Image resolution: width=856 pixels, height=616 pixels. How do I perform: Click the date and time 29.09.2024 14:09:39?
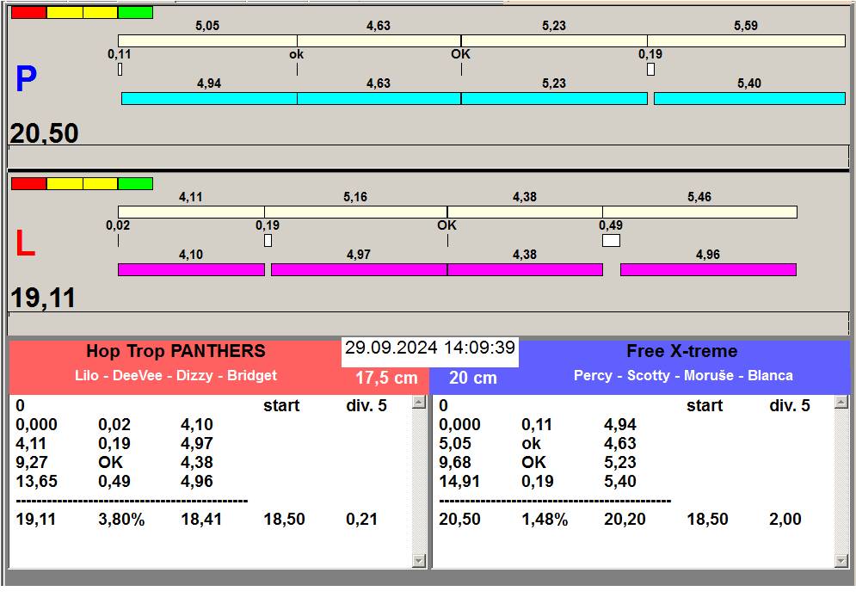430,348
